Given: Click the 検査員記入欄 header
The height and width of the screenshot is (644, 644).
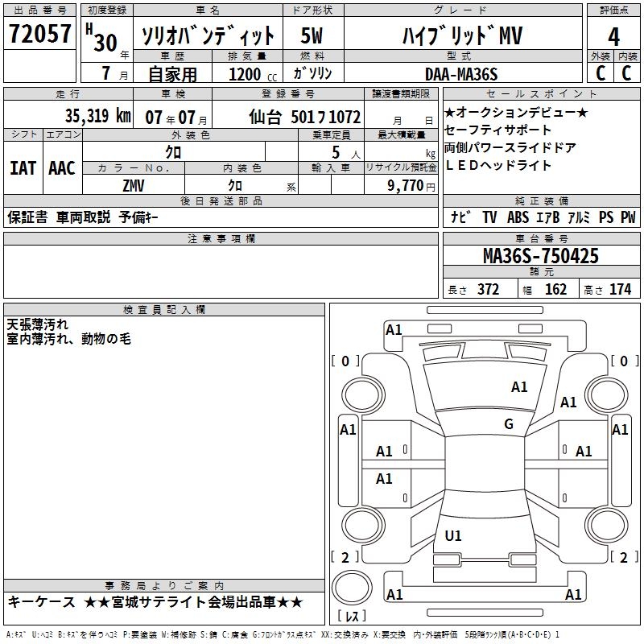Looking at the screenshot, I should [164, 310].
